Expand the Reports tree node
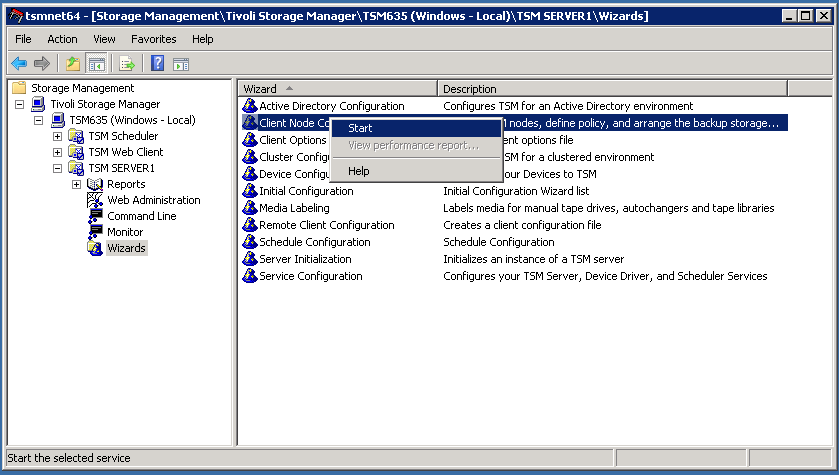839x475 pixels. 77,185
